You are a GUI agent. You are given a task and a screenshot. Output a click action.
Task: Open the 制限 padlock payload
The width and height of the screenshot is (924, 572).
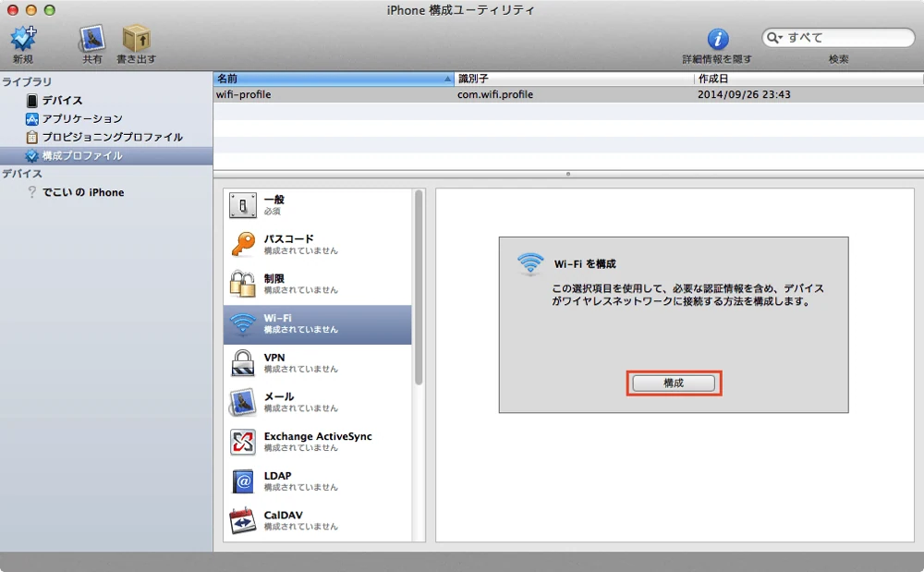(x=318, y=284)
